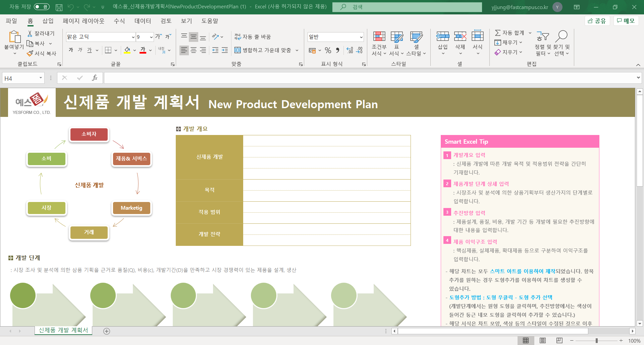Open Format as Table (표 서식)
644x345 pixels.
tap(396, 44)
